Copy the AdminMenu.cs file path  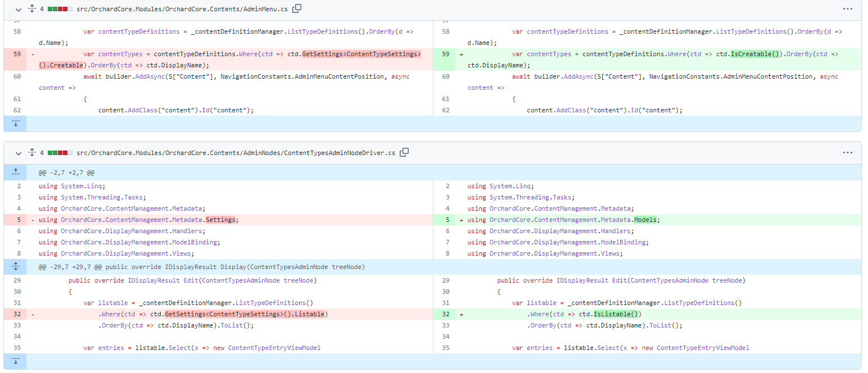(x=297, y=8)
